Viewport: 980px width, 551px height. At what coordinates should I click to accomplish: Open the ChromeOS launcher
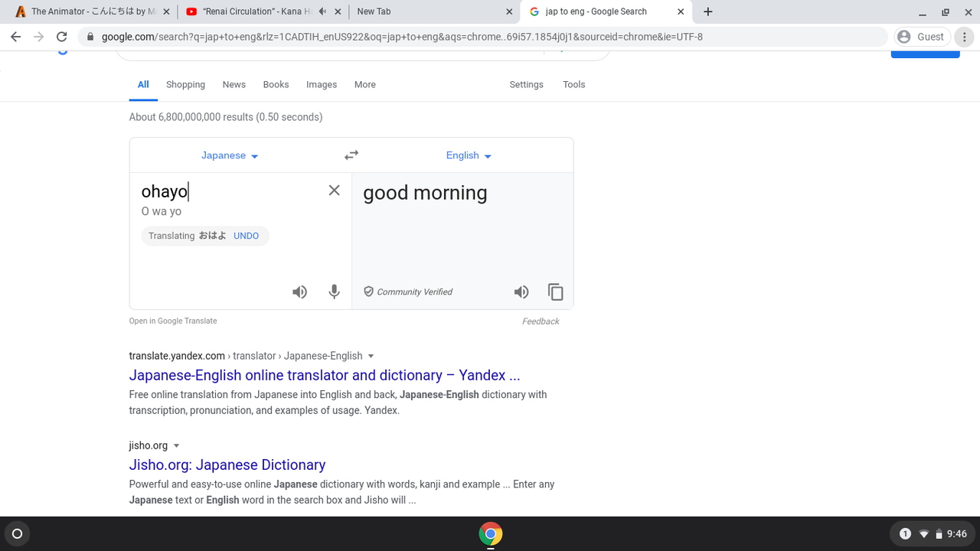pos(18,533)
